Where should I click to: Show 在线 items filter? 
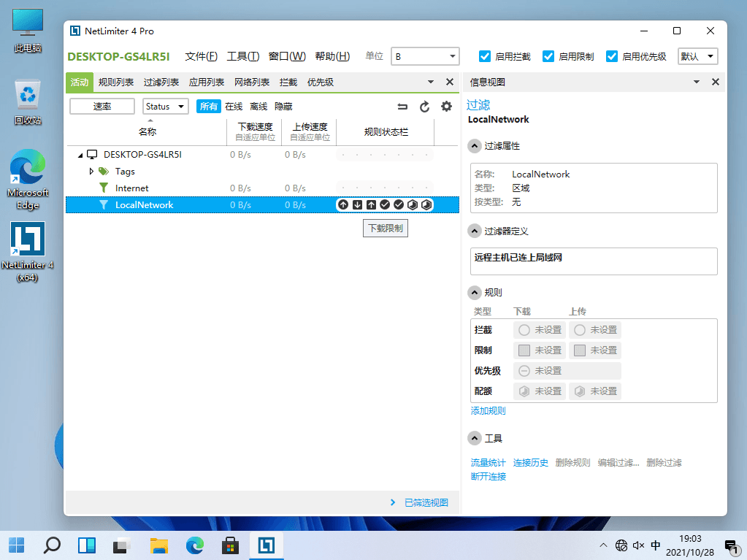[234, 106]
